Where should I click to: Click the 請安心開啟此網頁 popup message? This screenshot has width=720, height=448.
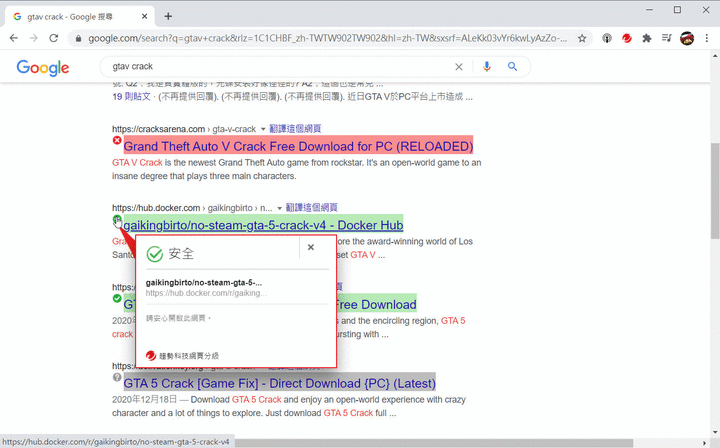(x=178, y=318)
